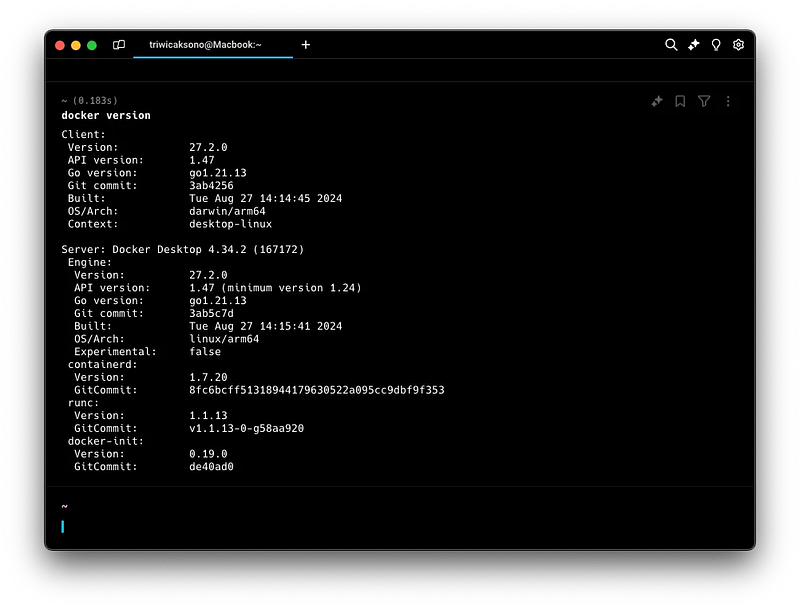Click 'Tue Aug 27 14:14:45 2024' build date
The height and width of the screenshot is (609, 800).
tap(266, 198)
